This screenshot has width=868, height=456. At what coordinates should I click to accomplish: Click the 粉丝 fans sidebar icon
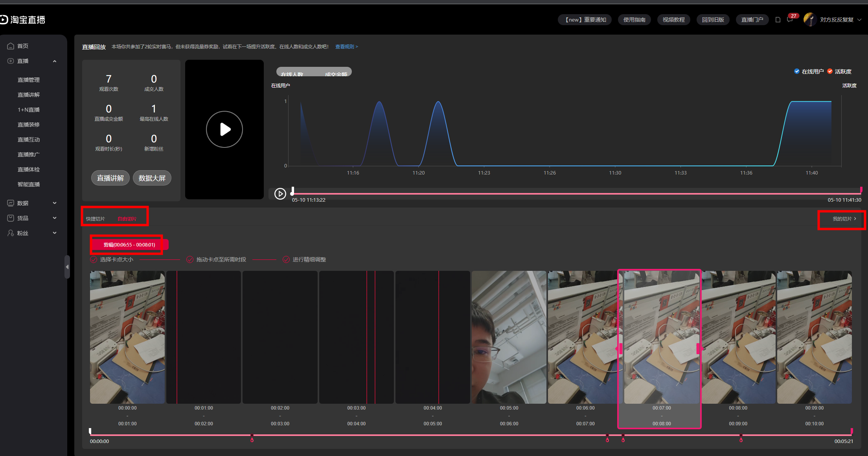coord(11,233)
